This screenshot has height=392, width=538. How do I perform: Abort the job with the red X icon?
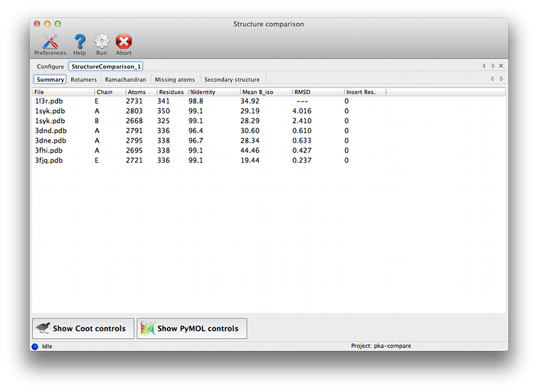[124, 42]
